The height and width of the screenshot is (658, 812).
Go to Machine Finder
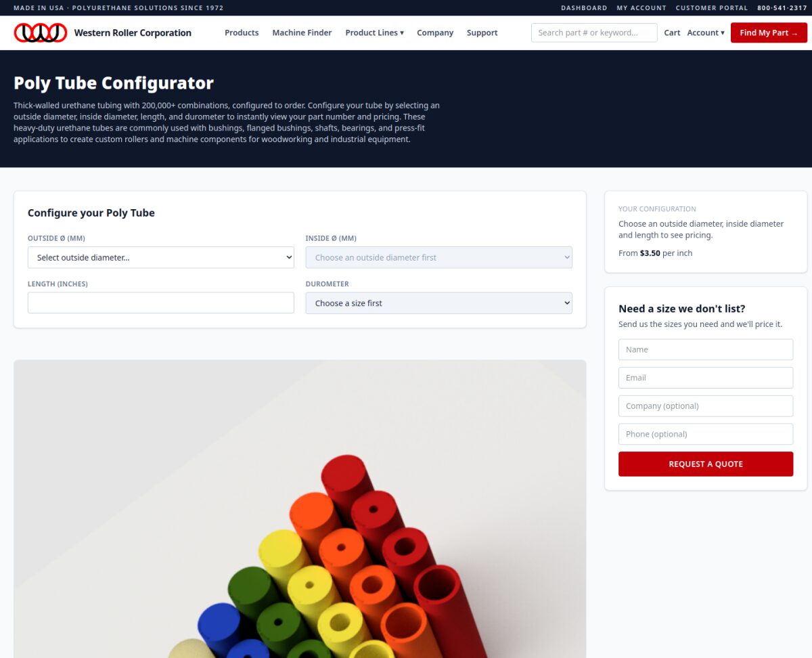tap(302, 32)
